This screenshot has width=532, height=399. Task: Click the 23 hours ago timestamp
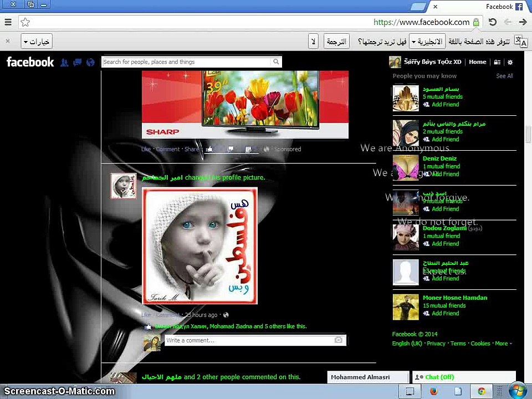201,315
